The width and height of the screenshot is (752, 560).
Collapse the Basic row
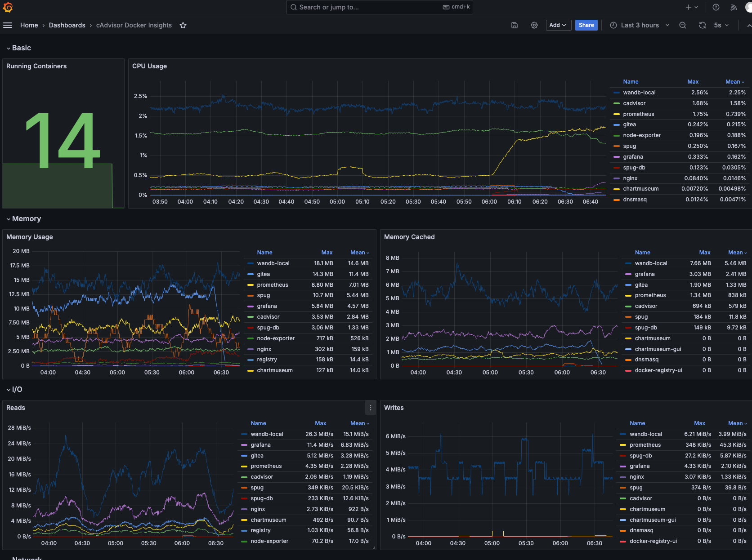18,48
